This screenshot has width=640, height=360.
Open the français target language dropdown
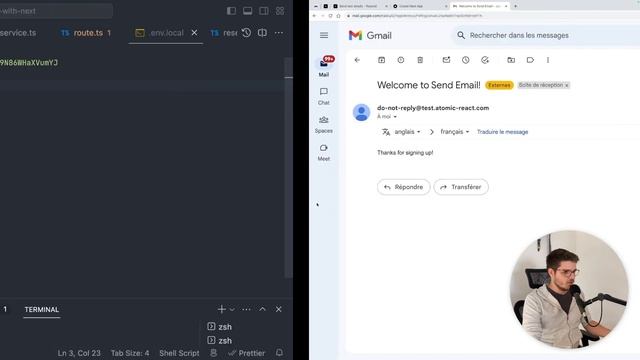click(455, 132)
